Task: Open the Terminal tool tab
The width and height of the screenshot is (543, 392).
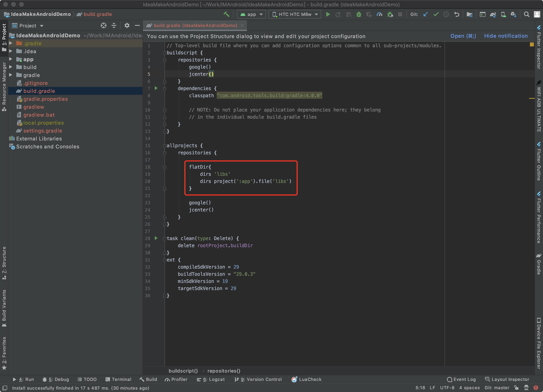Action: pyautogui.click(x=118, y=379)
